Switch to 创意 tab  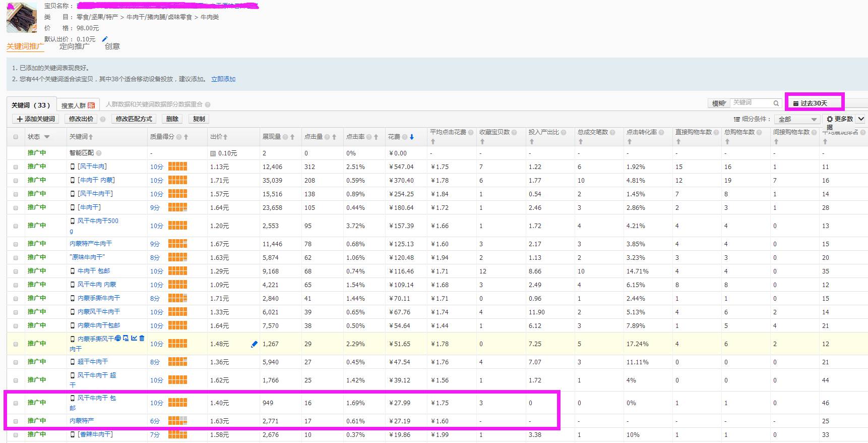(112, 46)
